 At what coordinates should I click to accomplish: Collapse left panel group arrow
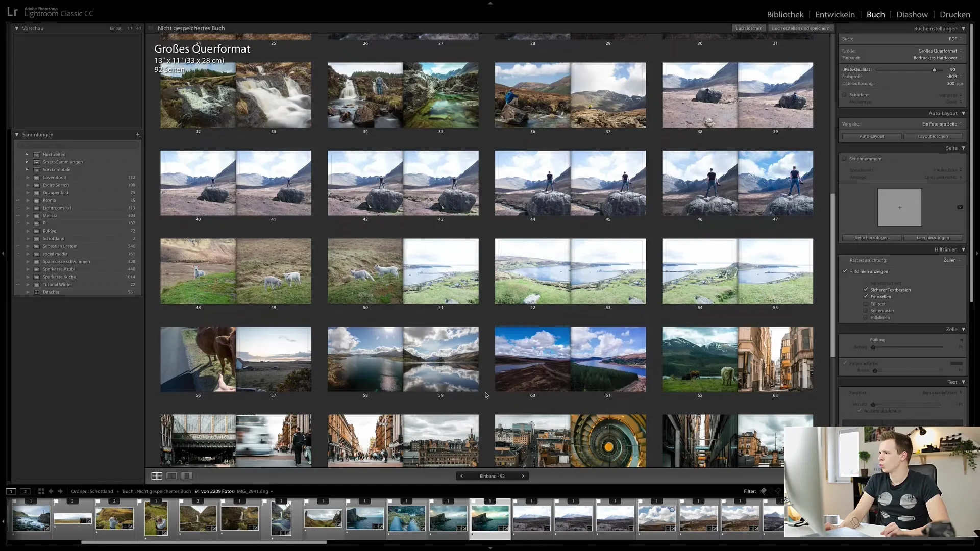click(3, 253)
